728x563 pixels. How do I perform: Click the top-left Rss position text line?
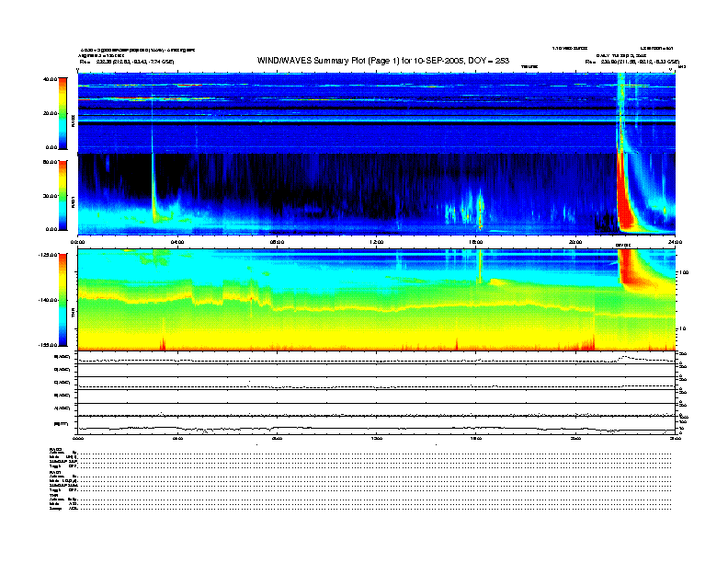click(x=127, y=62)
